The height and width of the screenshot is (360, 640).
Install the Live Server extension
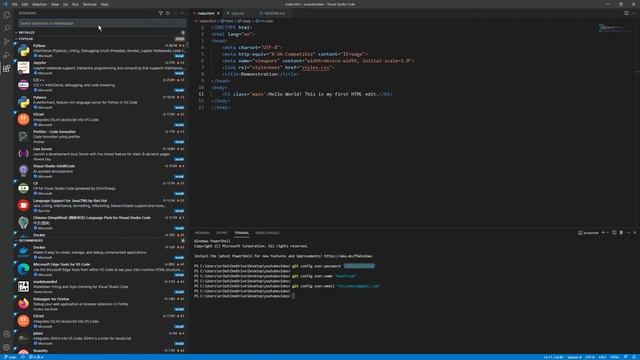pyautogui.click(x=179, y=159)
